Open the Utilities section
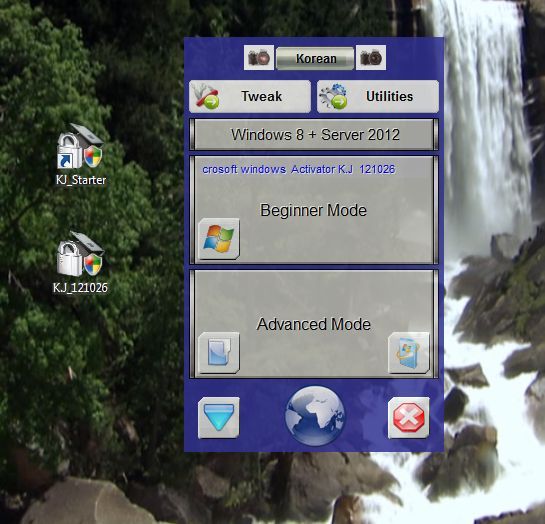 pos(378,96)
